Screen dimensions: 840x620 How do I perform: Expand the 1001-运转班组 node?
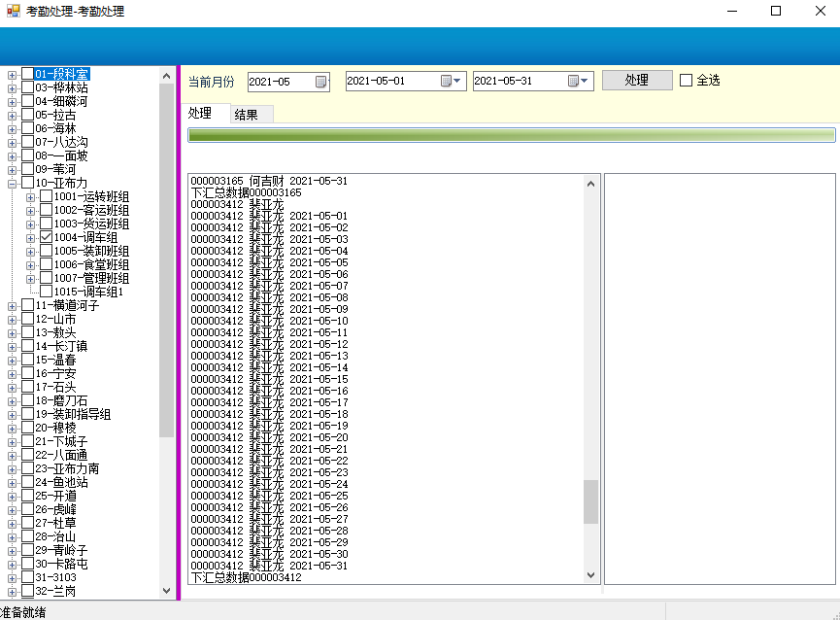tap(31, 196)
